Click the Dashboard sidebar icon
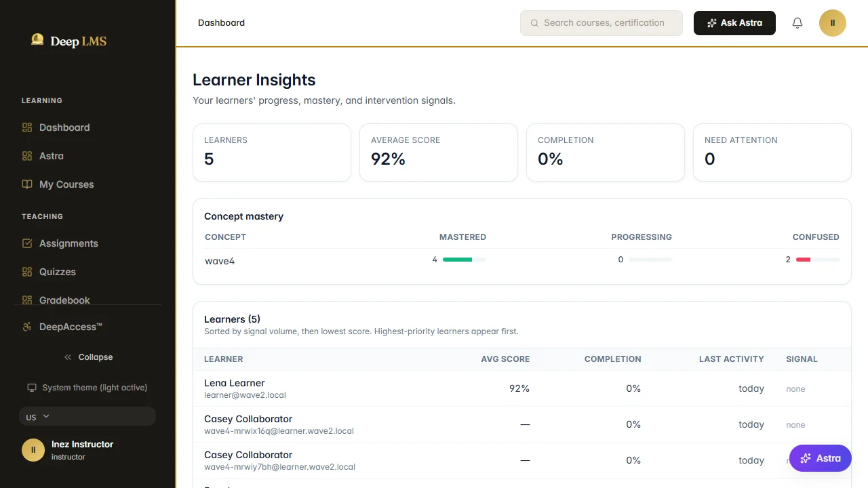Screen dimensions: 868x488 point(27,127)
